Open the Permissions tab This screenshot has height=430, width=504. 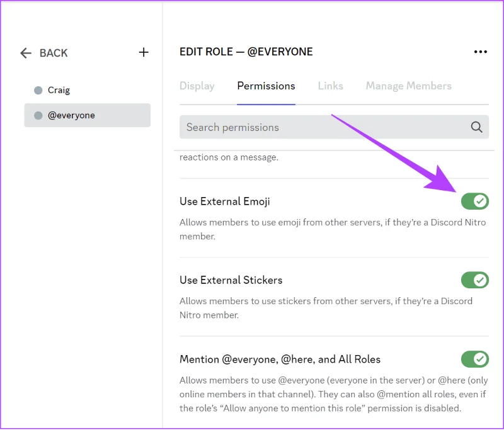point(266,86)
